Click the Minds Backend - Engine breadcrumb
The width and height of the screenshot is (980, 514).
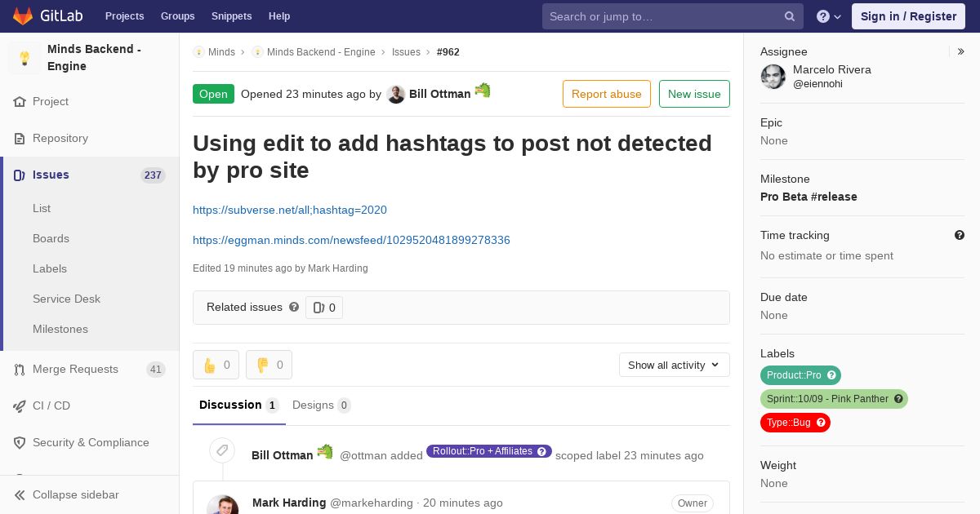321,52
